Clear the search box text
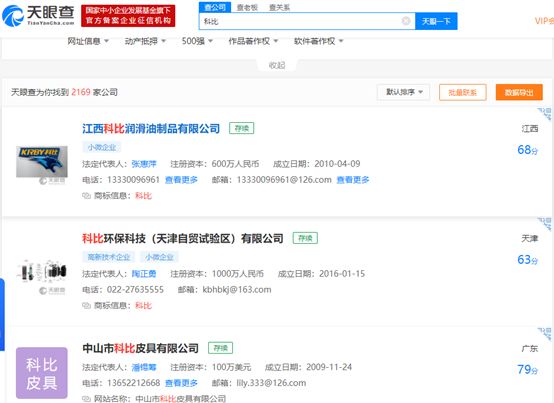 click(406, 21)
